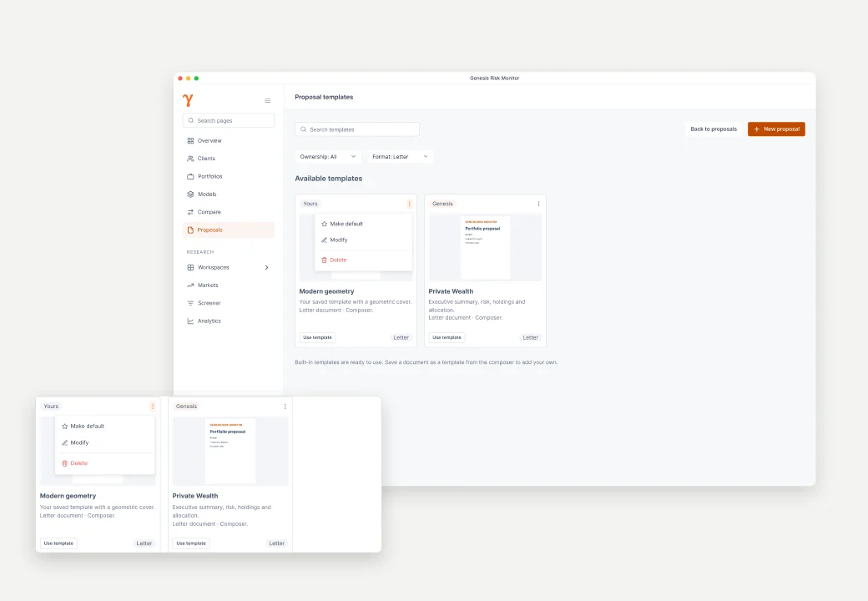Open Overview in the sidebar
The width and height of the screenshot is (868, 601).
pos(228,140)
